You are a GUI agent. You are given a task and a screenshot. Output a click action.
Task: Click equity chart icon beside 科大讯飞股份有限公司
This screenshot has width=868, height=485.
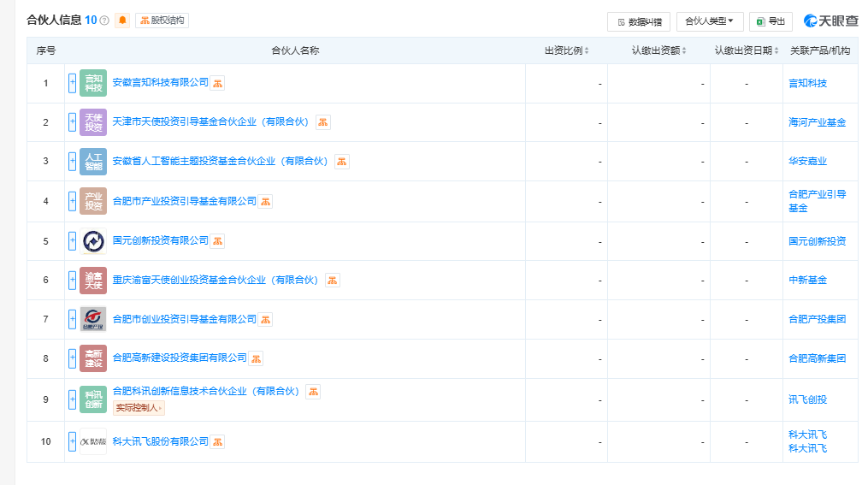[x=217, y=442]
